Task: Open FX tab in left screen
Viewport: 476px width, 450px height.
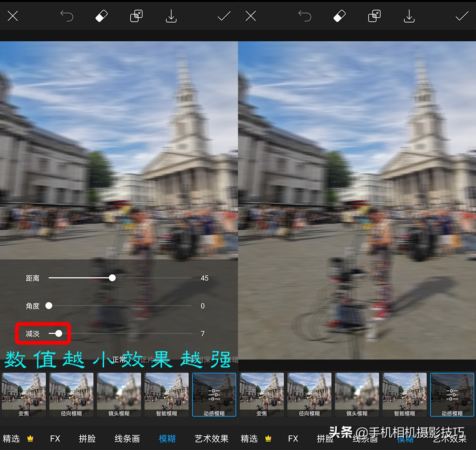Action: pos(55,439)
